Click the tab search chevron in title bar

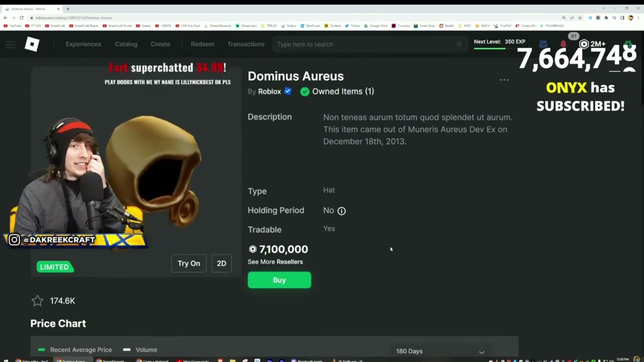pos(603,9)
